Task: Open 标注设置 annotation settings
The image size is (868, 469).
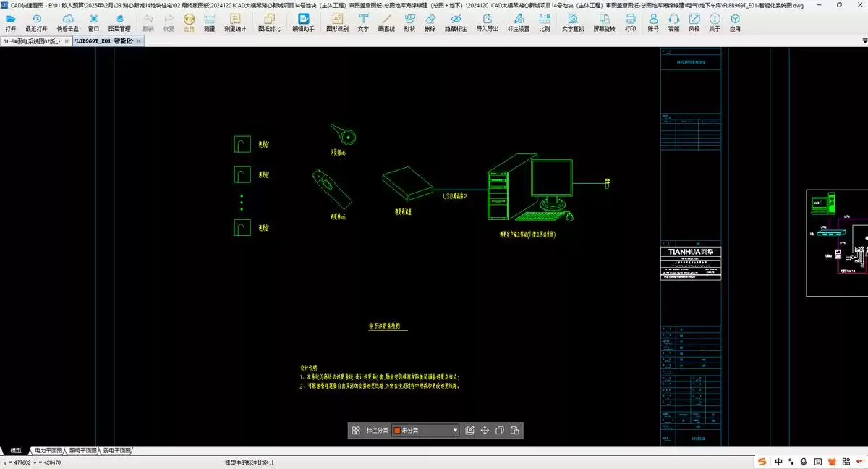Action: click(x=519, y=22)
